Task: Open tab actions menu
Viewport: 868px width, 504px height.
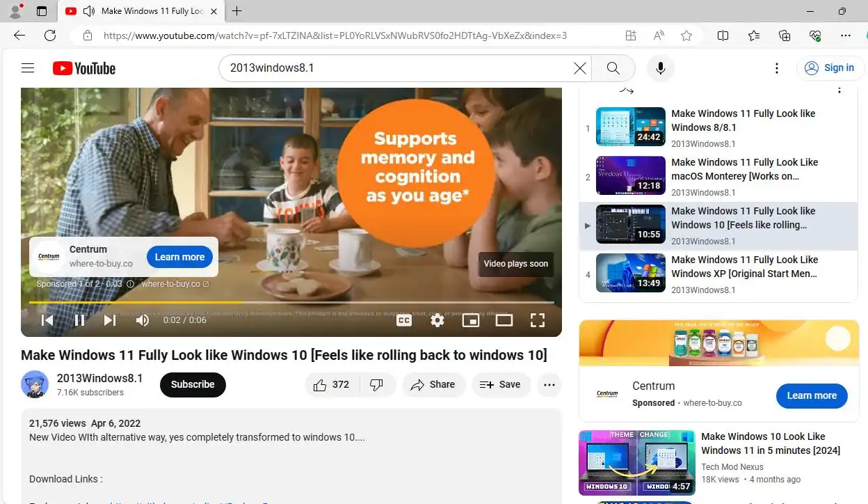Action: [x=42, y=11]
